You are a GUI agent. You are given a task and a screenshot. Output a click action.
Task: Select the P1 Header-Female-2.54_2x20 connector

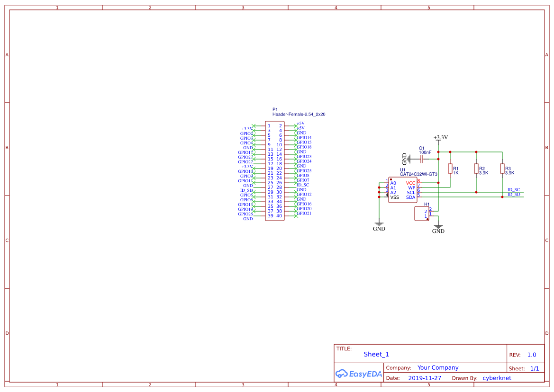point(274,170)
